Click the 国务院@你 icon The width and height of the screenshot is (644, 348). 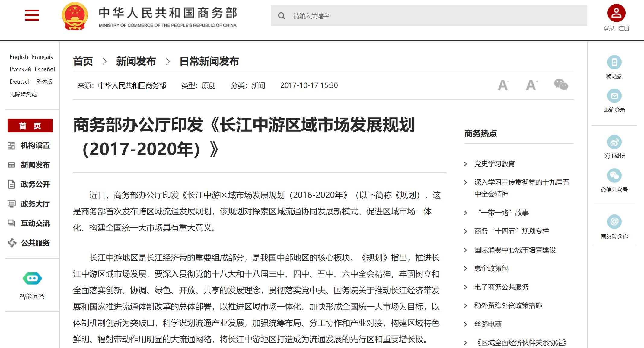tap(614, 222)
